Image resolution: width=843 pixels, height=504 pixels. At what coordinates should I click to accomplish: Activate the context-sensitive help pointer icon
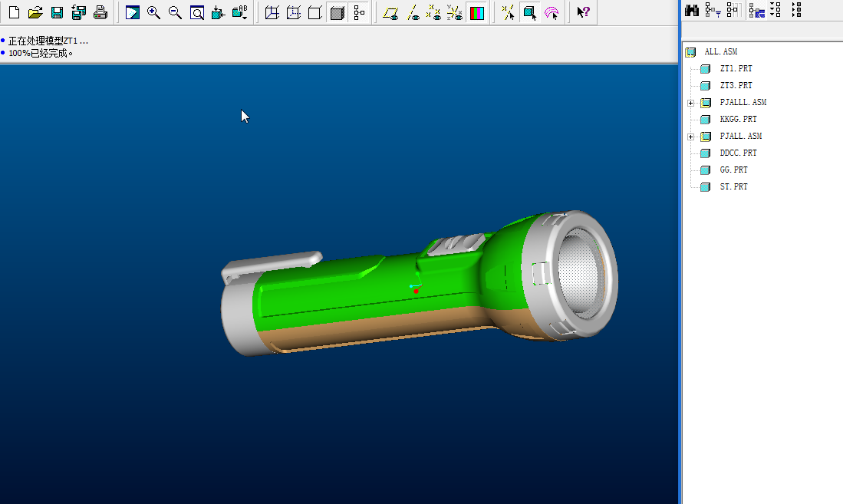583,12
